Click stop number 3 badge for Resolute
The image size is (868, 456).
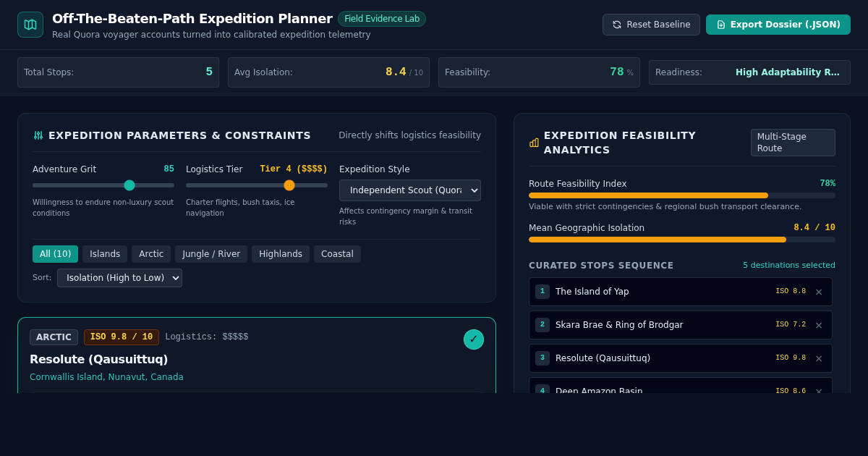point(542,358)
